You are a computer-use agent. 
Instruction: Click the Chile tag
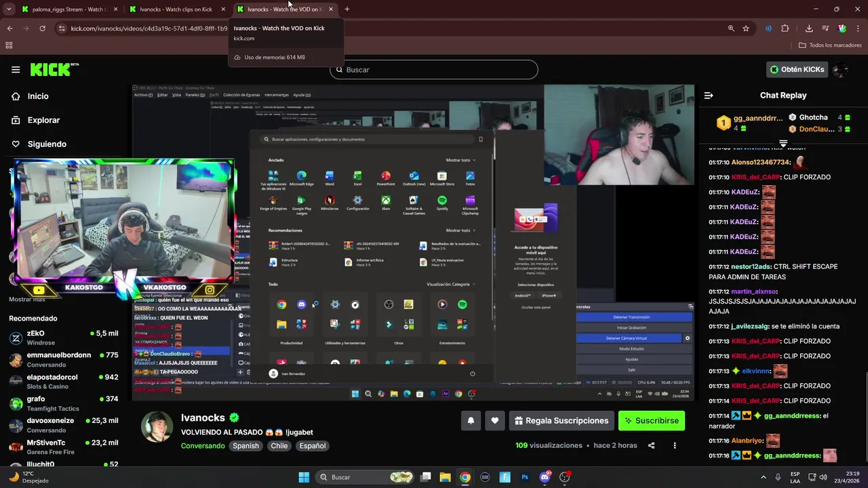(x=279, y=446)
